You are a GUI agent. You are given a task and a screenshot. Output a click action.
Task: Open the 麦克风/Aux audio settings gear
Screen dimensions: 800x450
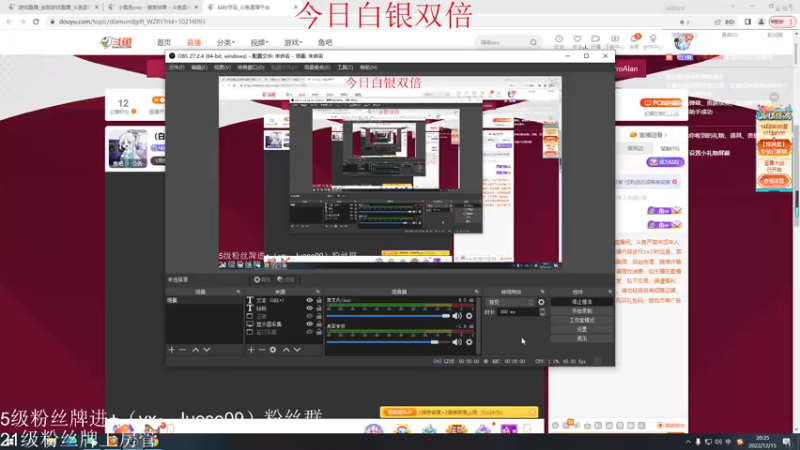coord(469,316)
